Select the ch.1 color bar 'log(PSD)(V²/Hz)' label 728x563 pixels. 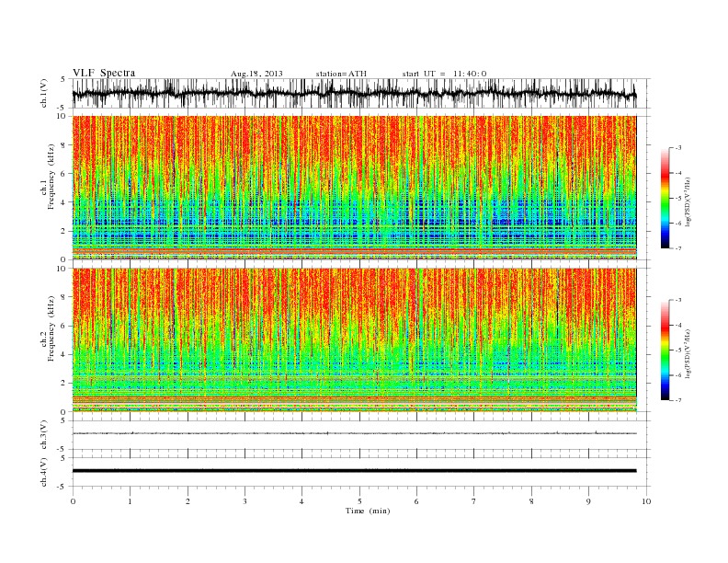coord(688,201)
